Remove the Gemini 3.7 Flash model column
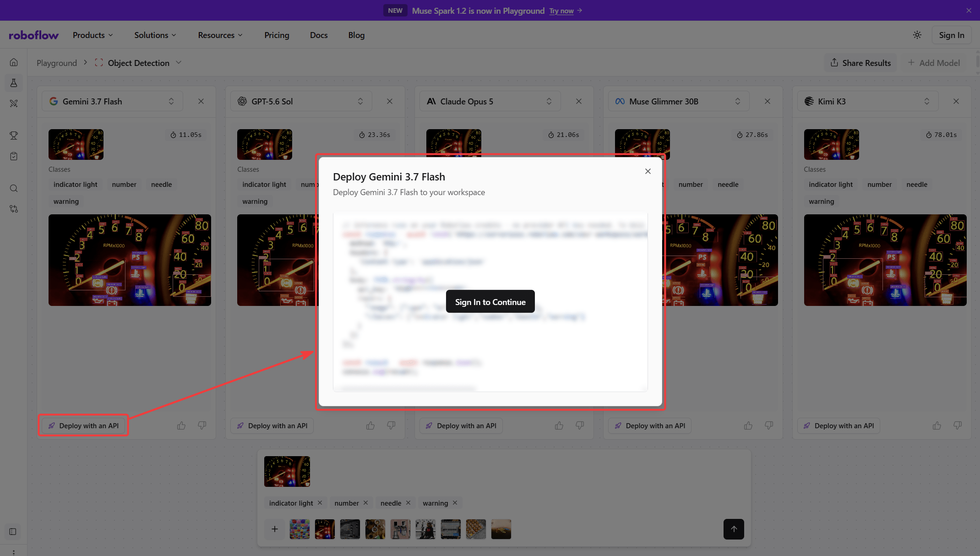The image size is (980, 556). pyautogui.click(x=201, y=101)
